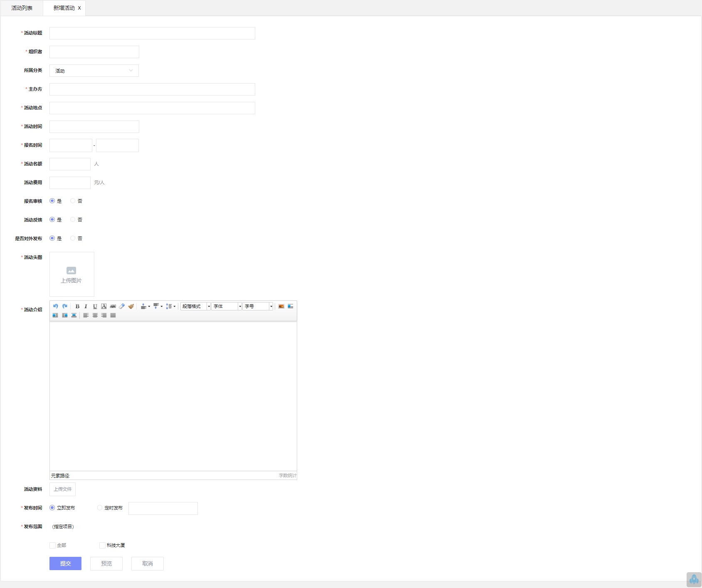The height and width of the screenshot is (588, 702).
Task: Click the format painter brush icon
Action: pyautogui.click(x=131, y=306)
